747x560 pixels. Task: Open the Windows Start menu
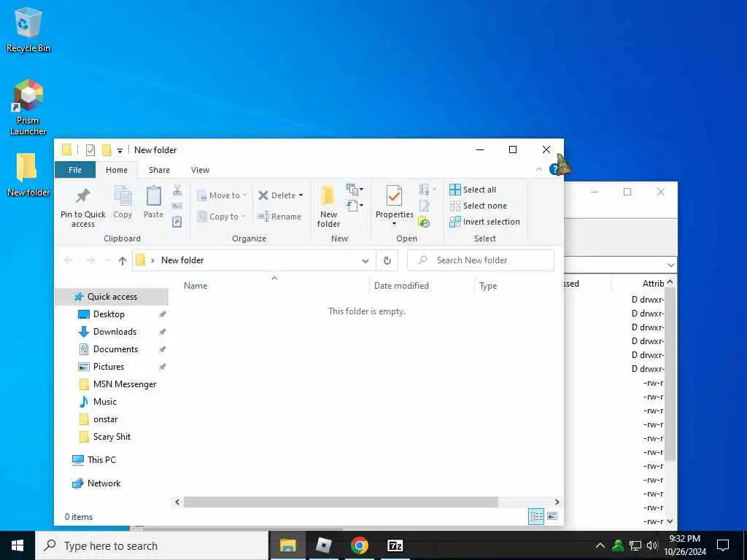click(x=18, y=545)
